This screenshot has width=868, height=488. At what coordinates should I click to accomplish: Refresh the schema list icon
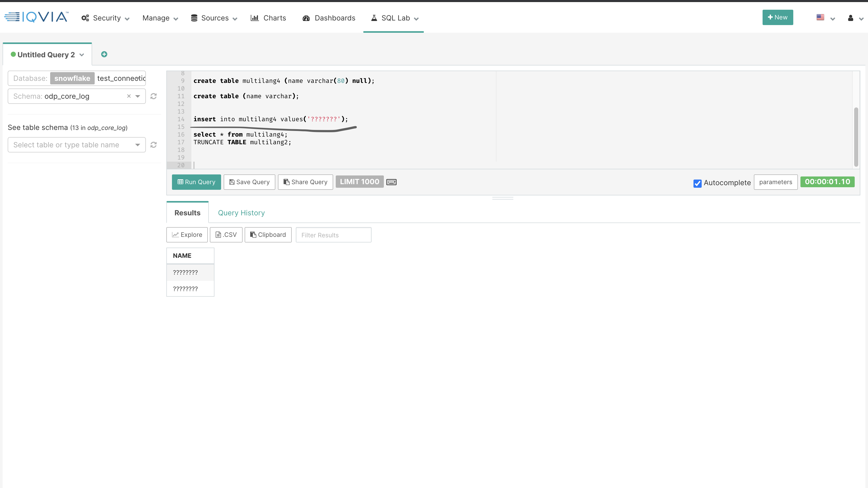click(x=153, y=96)
